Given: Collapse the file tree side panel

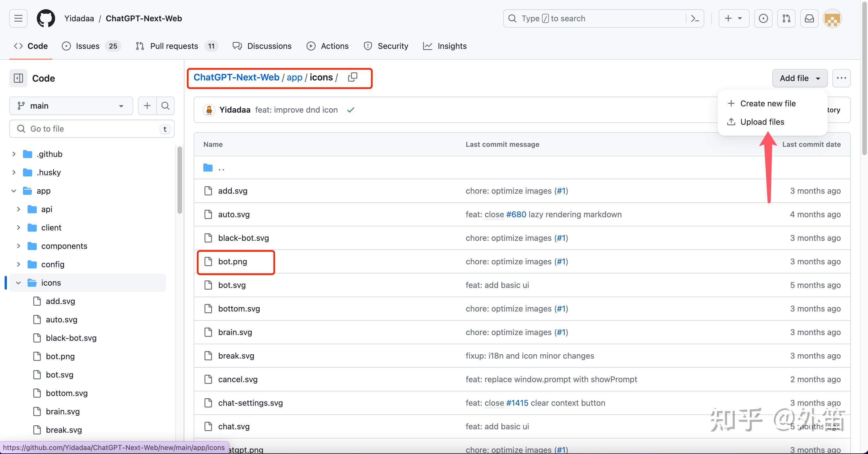Looking at the screenshot, I should pos(18,78).
